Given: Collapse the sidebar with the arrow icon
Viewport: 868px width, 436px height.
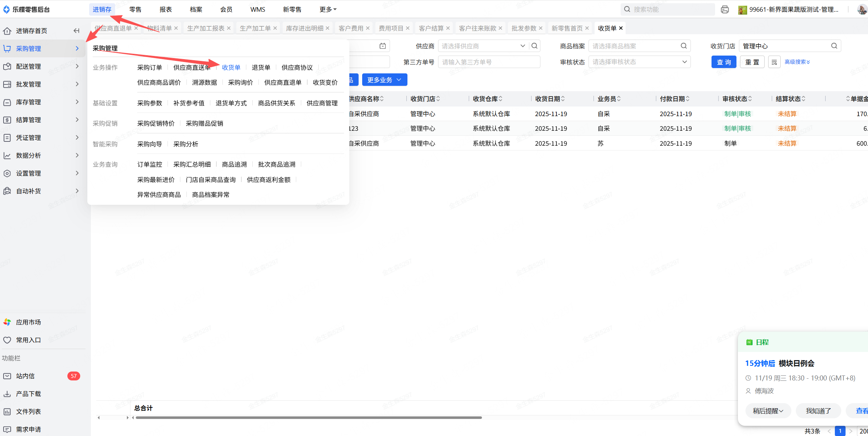Looking at the screenshot, I should coord(76,31).
